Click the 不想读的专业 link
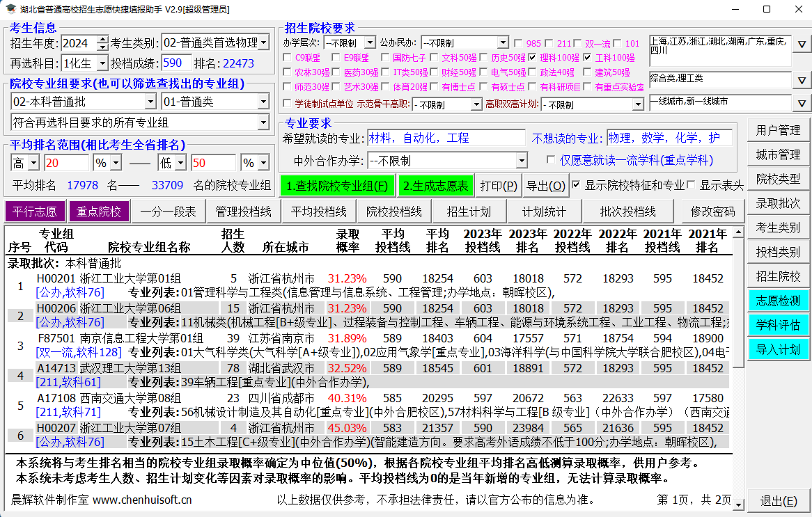The image size is (812, 517). coord(567,137)
